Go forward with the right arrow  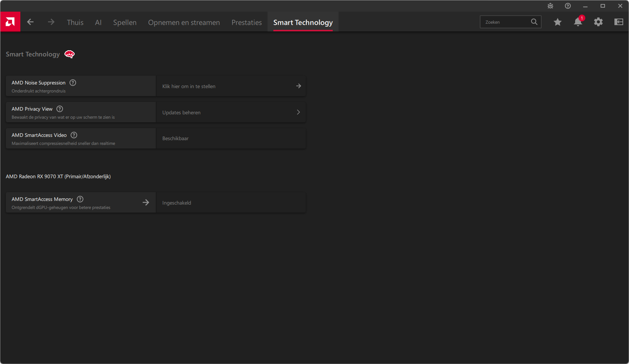pyautogui.click(x=51, y=22)
